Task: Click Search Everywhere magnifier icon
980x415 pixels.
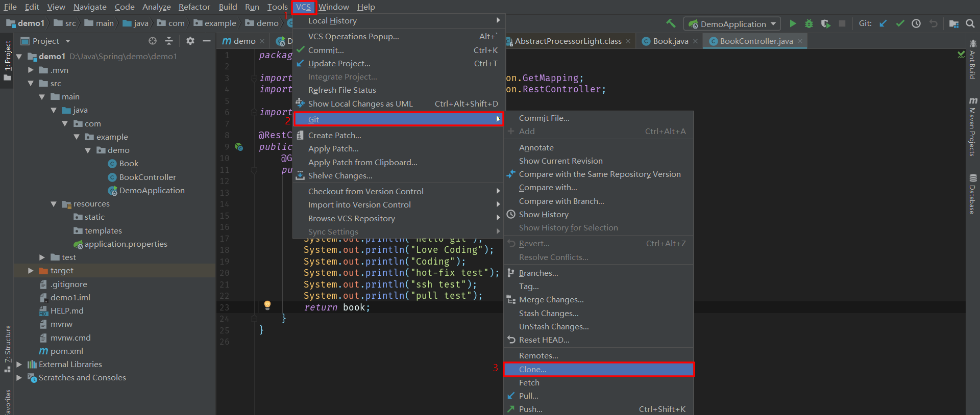Action: click(970, 23)
